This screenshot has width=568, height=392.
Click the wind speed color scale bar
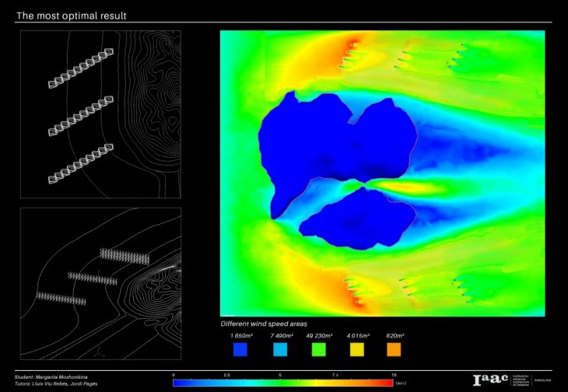[x=284, y=383]
